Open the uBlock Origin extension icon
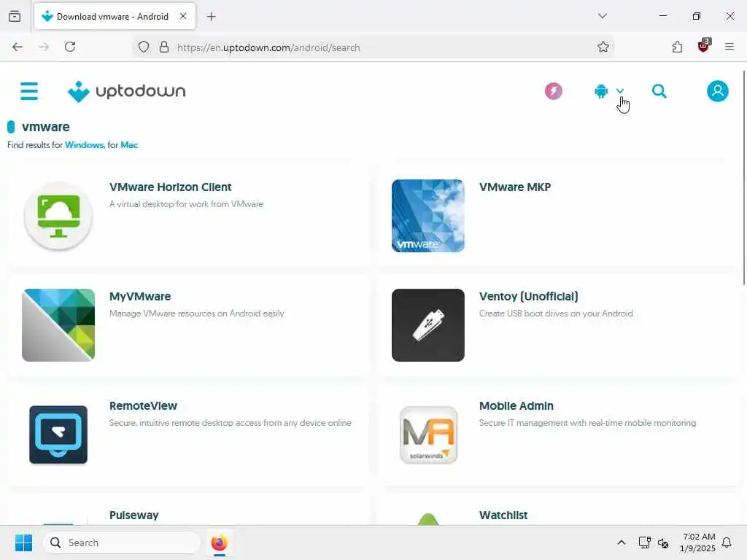 (x=703, y=46)
